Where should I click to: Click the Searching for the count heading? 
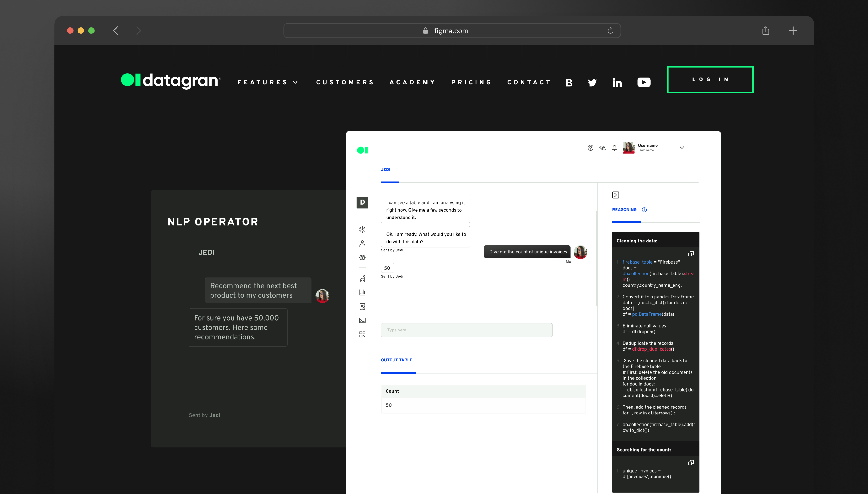point(644,450)
